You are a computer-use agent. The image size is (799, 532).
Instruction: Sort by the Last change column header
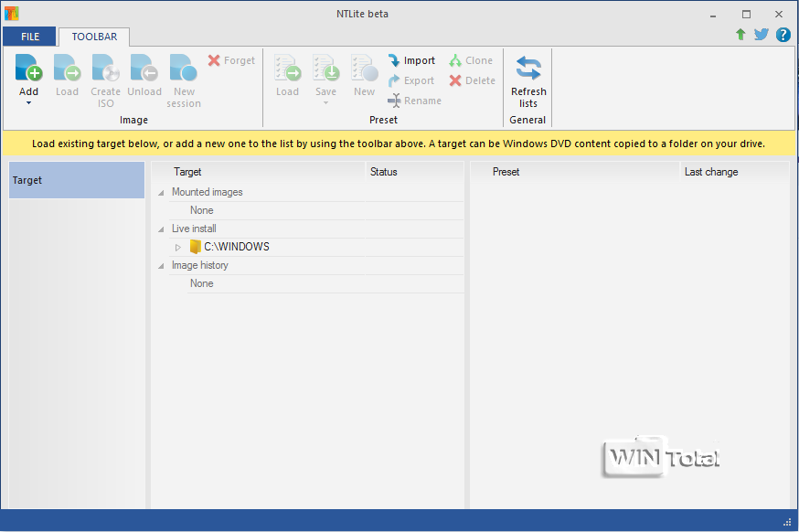tap(734, 172)
